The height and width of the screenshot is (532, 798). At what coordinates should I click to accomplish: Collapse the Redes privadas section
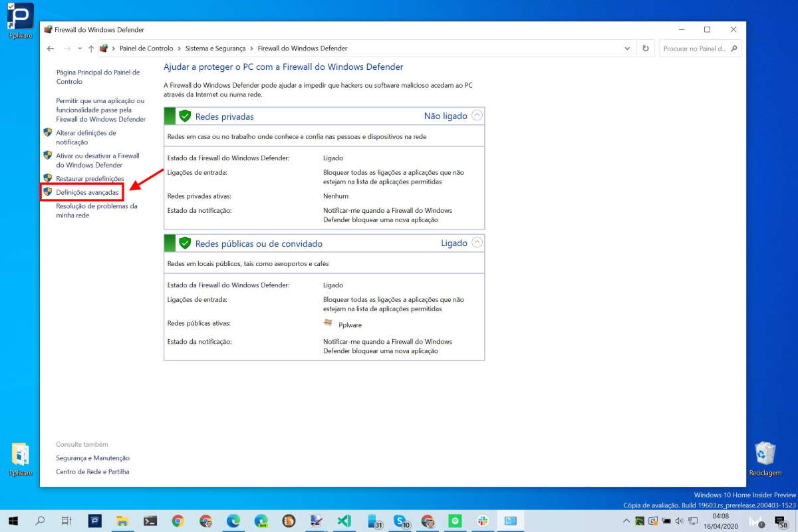coord(476,116)
